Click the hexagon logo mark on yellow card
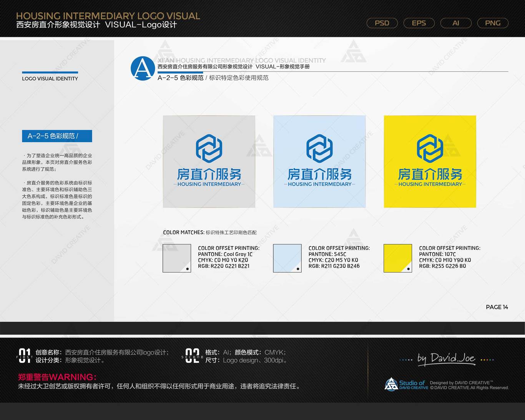This screenshot has height=420, width=525. [x=430, y=148]
